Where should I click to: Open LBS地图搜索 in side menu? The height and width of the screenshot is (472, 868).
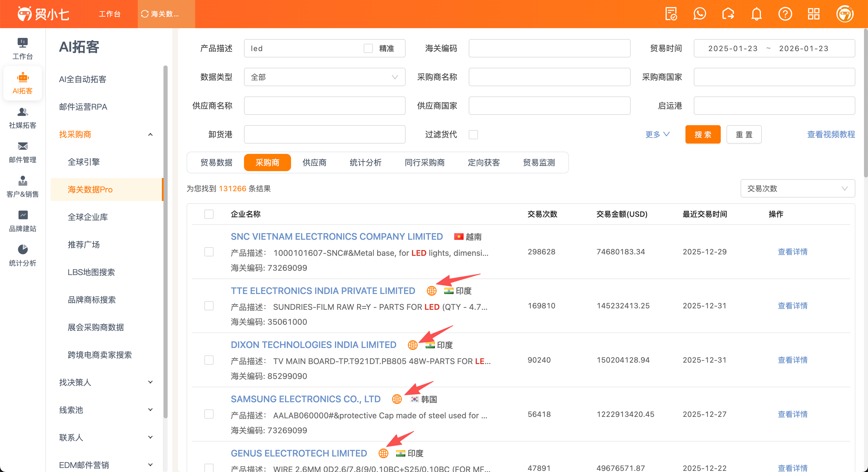tap(91, 272)
